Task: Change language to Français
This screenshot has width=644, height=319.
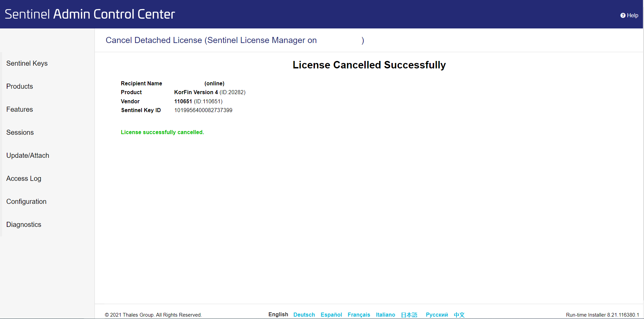Action: point(359,315)
